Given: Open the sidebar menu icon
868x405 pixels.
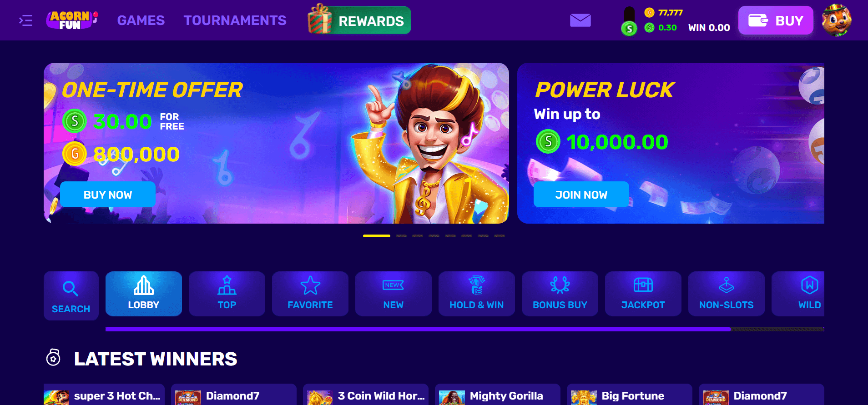Looking at the screenshot, I should [x=25, y=20].
